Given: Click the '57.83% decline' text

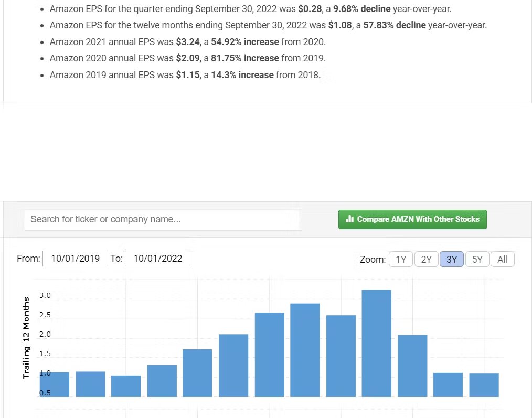Looking at the screenshot, I should pos(394,25).
